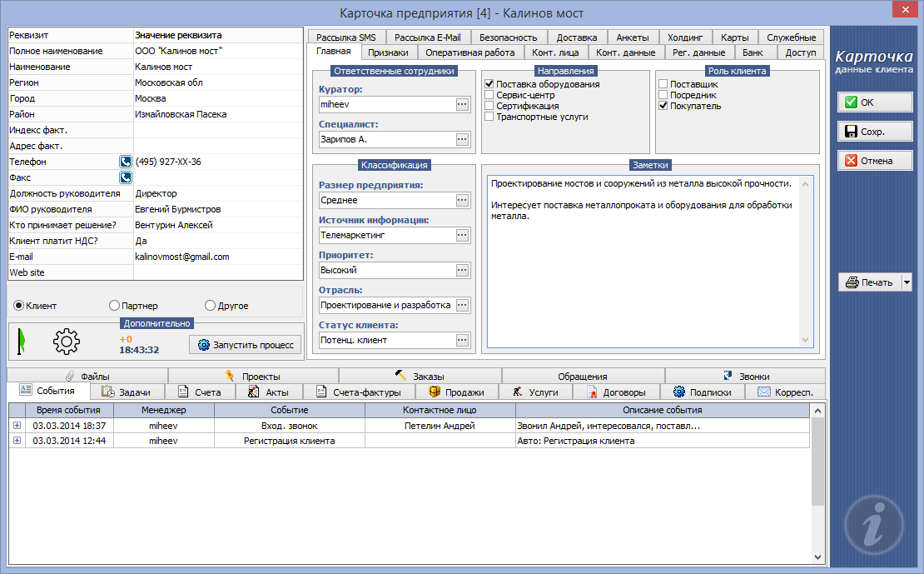Switch to the Конт. лица tab
The image size is (924, 574).
click(x=556, y=52)
